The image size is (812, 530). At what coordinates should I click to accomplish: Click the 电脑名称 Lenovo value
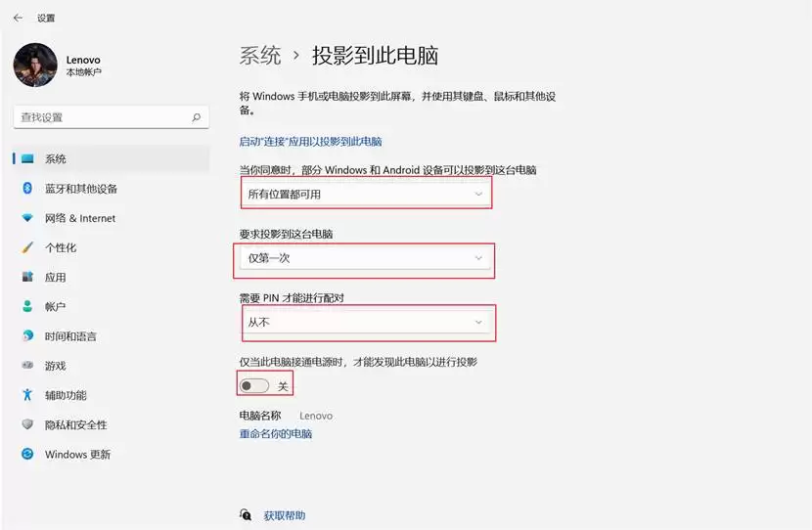[x=316, y=416]
